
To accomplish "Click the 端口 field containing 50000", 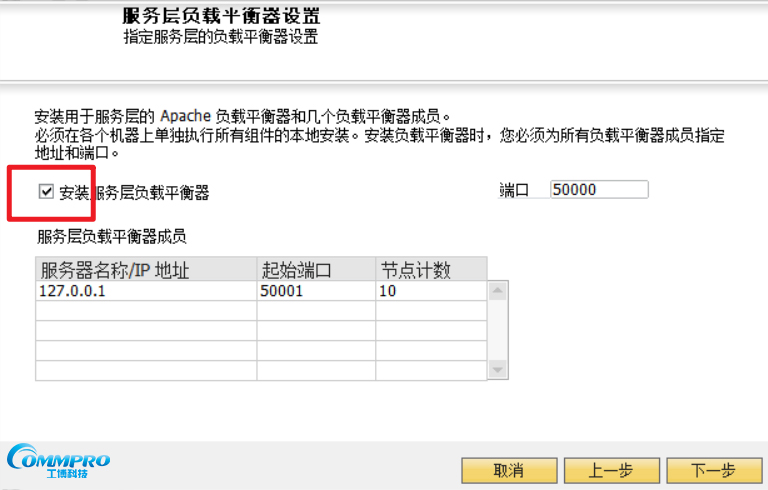I will [598, 190].
